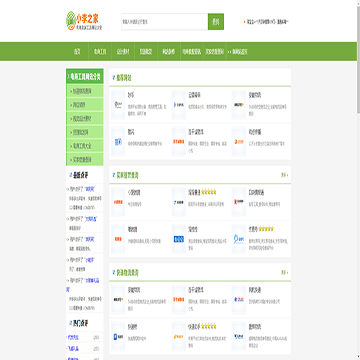Open 电商工具大全 in the sidebar category list
This screenshot has width=360, height=360.
pos(85,146)
